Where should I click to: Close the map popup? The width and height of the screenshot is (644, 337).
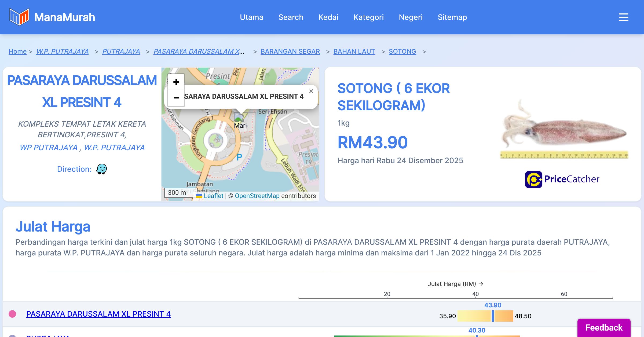tap(311, 91)
